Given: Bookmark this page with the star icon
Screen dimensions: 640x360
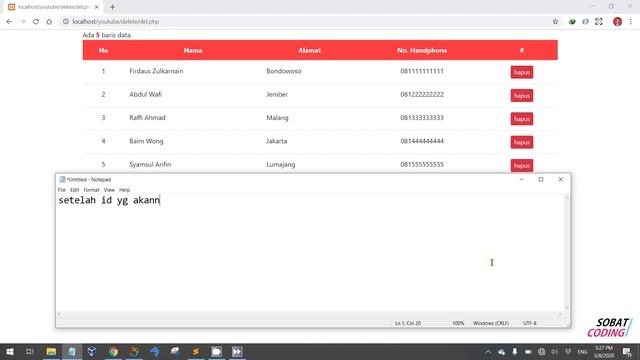Looking at the screenshot, I should [x=555, y=22].
